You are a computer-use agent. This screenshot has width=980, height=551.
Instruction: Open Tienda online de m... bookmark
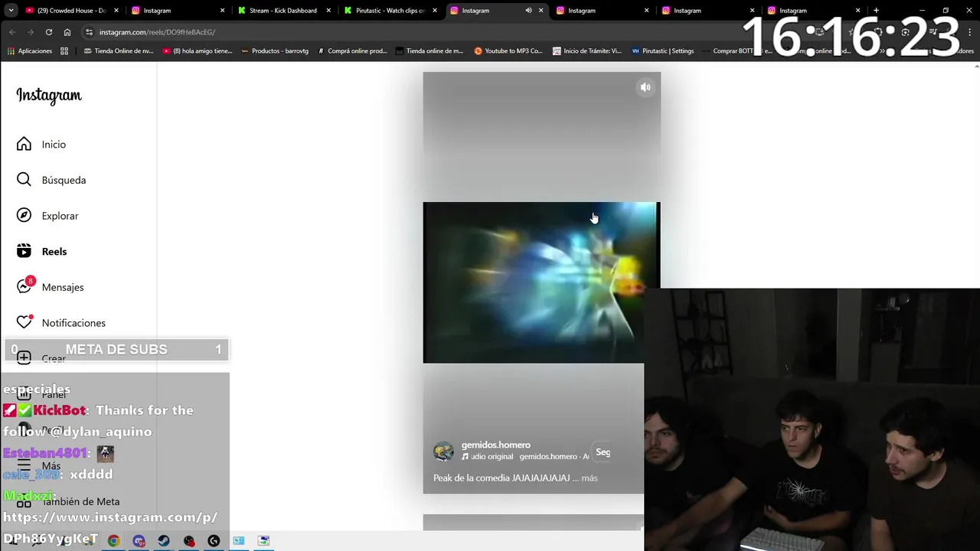click(x=430, y=51)
